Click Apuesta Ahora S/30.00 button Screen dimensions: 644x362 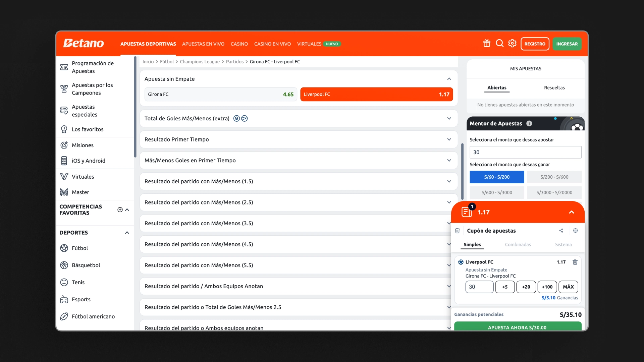pyautogui.click(x=518, y=326)
